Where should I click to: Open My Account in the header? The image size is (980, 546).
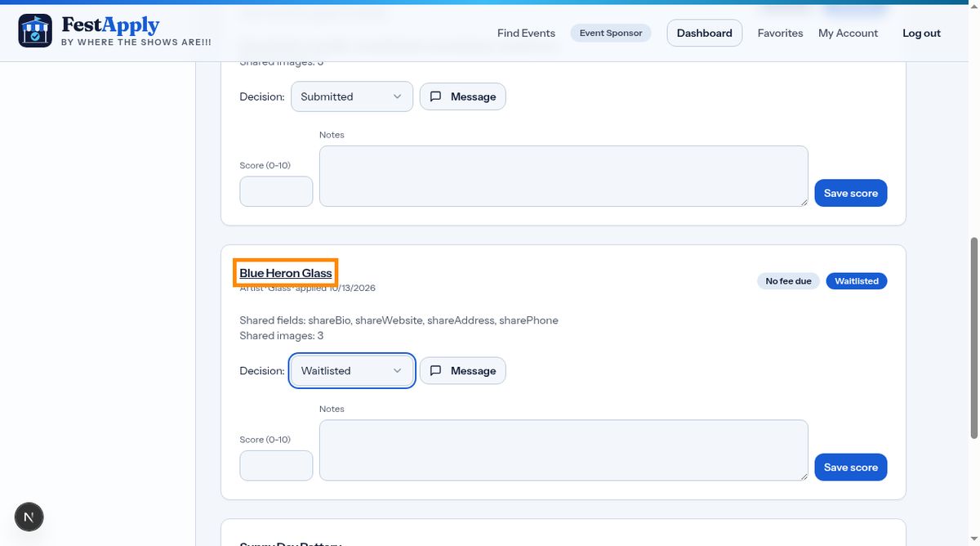(x=848, y=33)
